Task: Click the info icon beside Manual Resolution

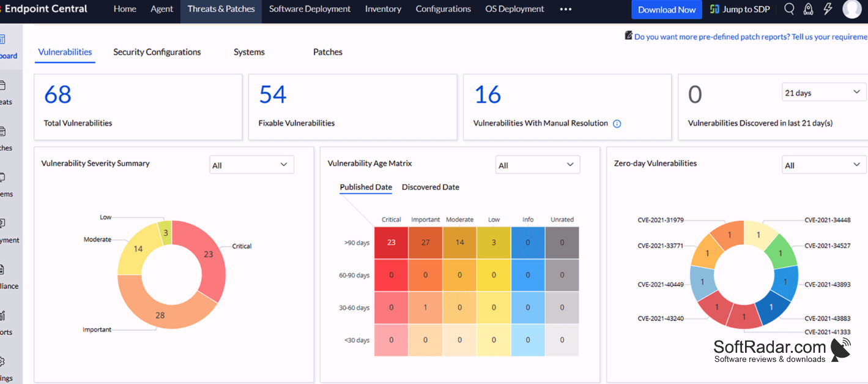Action: coord(617,124)
